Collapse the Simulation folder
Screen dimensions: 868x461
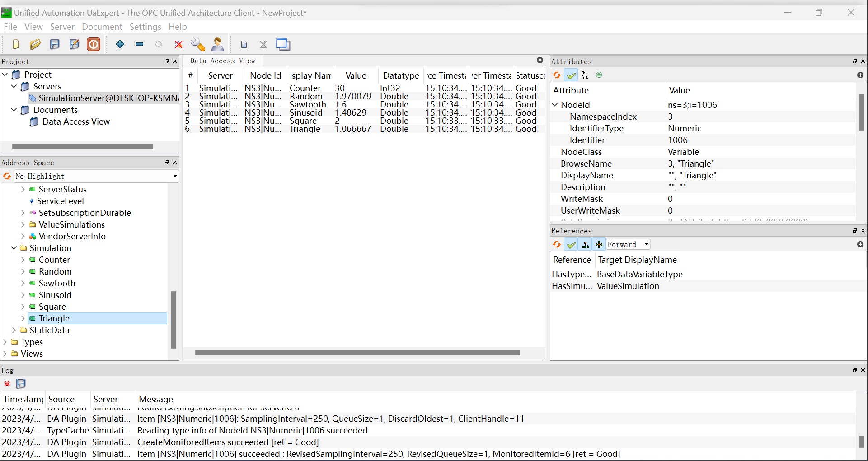click(14, 248)
